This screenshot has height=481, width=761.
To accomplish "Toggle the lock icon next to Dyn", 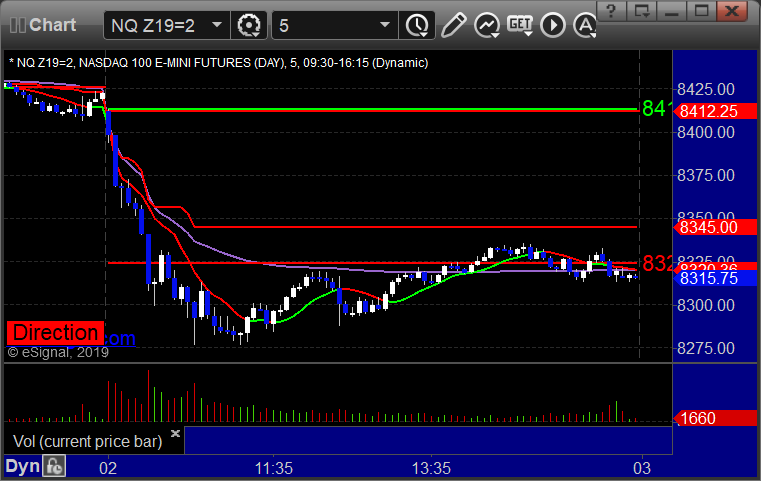I will click(54, 466).
